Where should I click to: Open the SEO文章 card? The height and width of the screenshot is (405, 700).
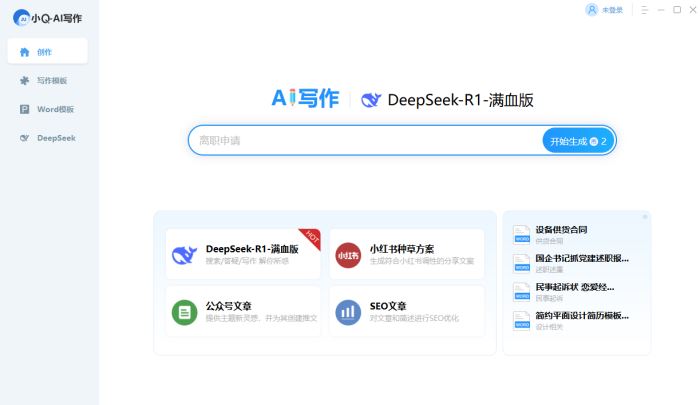407,311
